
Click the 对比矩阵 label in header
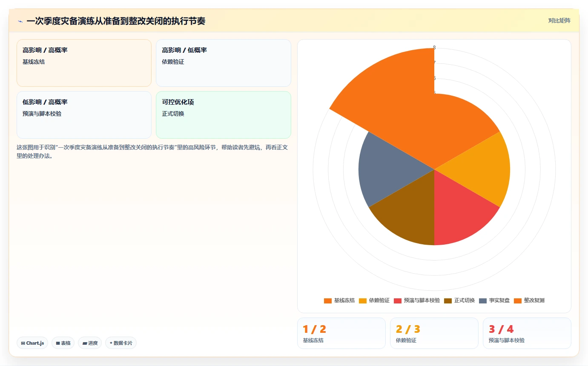click(559, 20)
